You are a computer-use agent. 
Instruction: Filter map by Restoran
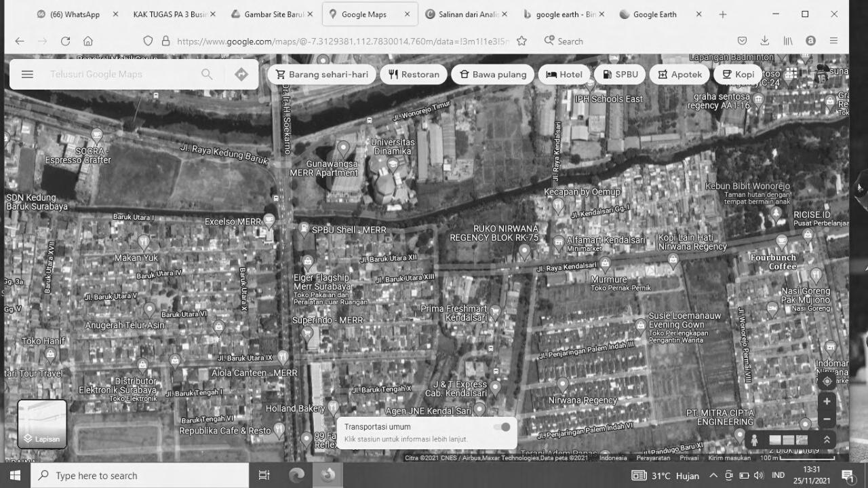click(414, 75)
